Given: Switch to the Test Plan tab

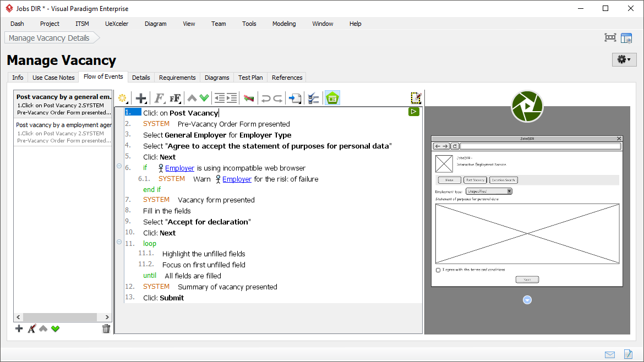Looking at the screenshot, I should [250, 78].
